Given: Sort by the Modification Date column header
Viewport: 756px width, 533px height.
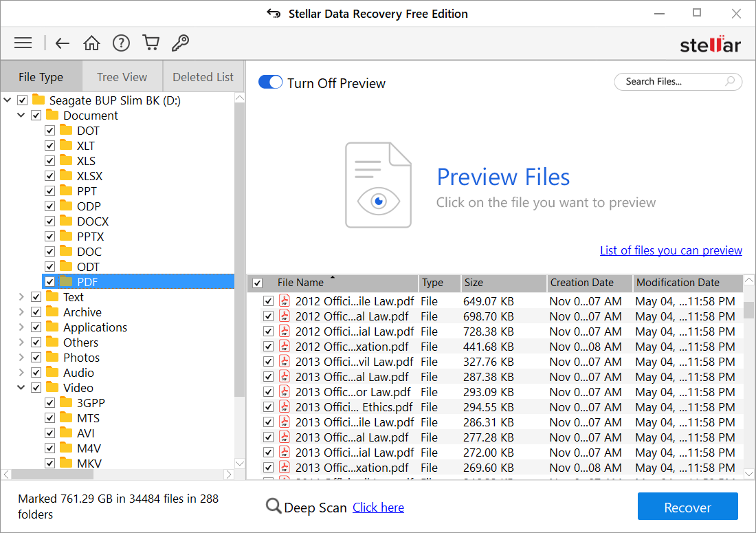Looking at the screenshot, I should (687, 283).
